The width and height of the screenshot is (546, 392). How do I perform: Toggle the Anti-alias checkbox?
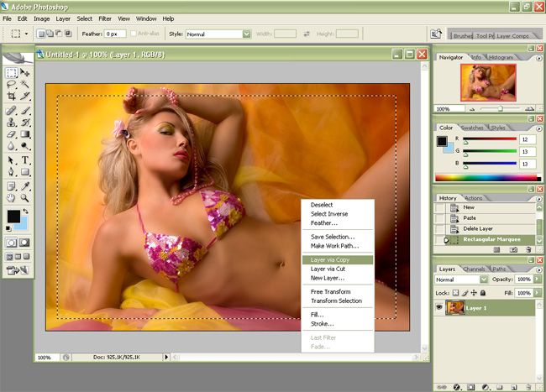coord(134,34)
